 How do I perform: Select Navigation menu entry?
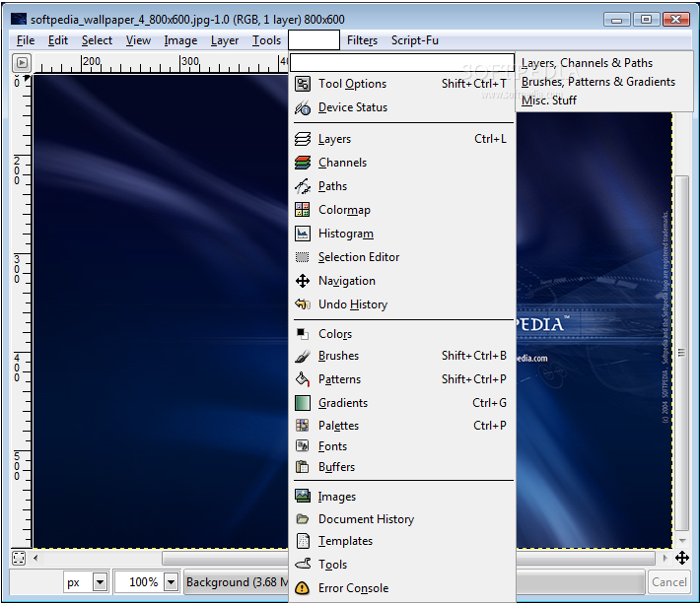403,281
